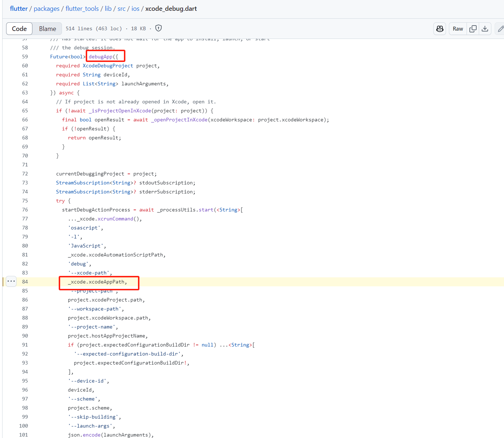Click '--skip-building' string

[93, 417]
